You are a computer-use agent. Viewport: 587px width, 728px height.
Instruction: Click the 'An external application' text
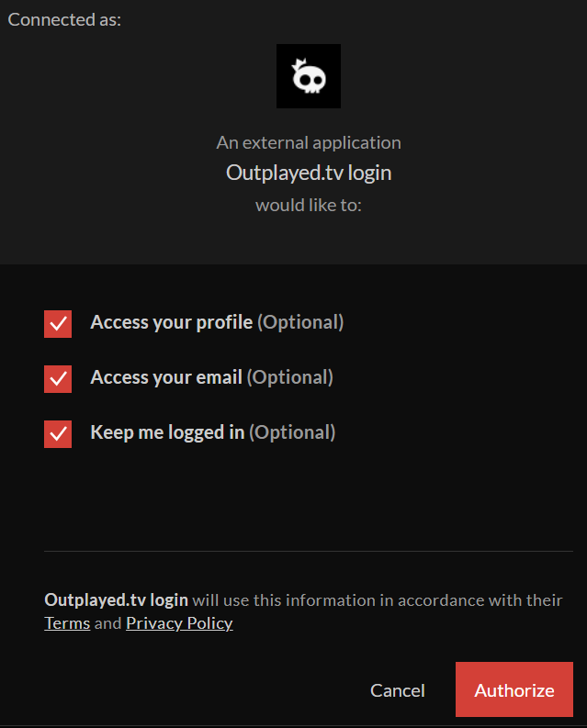point(309,142)
